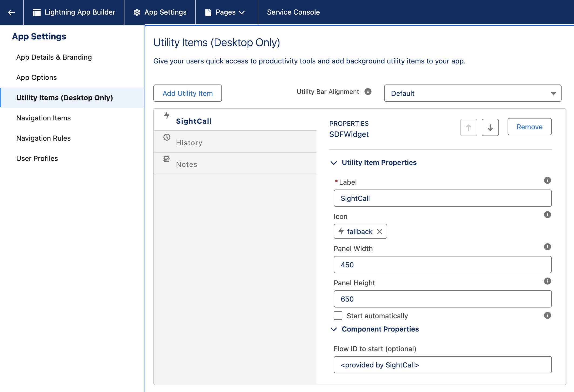The height and width of the screenshot is (392, 574).
Task: Remove the fallback icon selection
Action: pyautogui.click(x=380, y=232)
